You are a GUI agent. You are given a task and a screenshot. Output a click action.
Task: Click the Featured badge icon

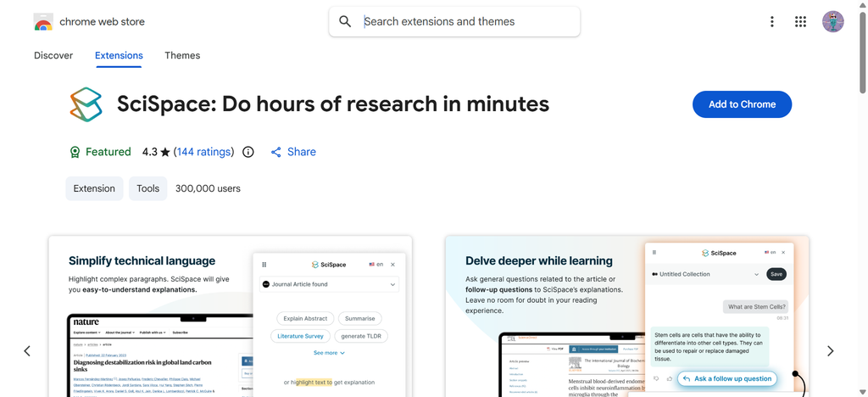coord(75,152)
